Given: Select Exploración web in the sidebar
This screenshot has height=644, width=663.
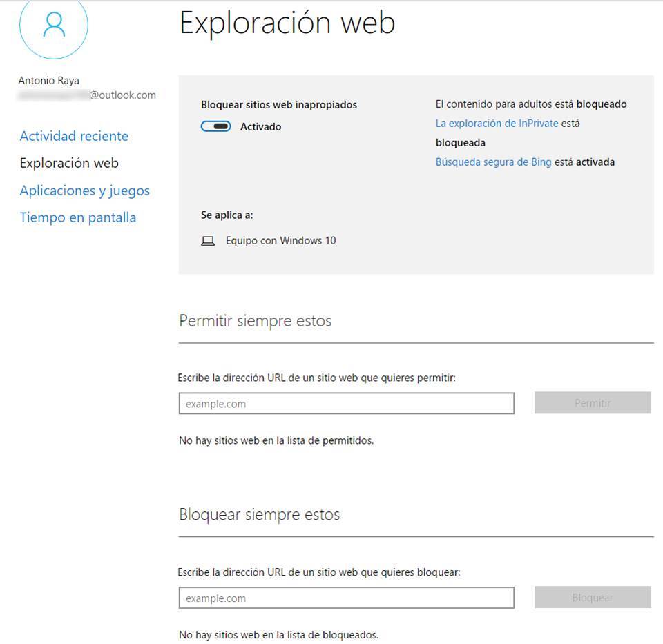Looking at the screenshot, I should [x=69, y=164].
